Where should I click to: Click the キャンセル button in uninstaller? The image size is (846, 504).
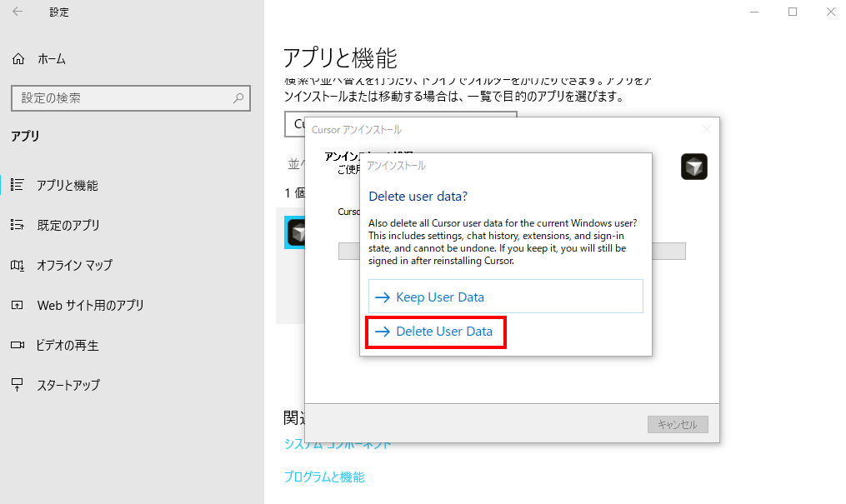click(x=678, y=425)
